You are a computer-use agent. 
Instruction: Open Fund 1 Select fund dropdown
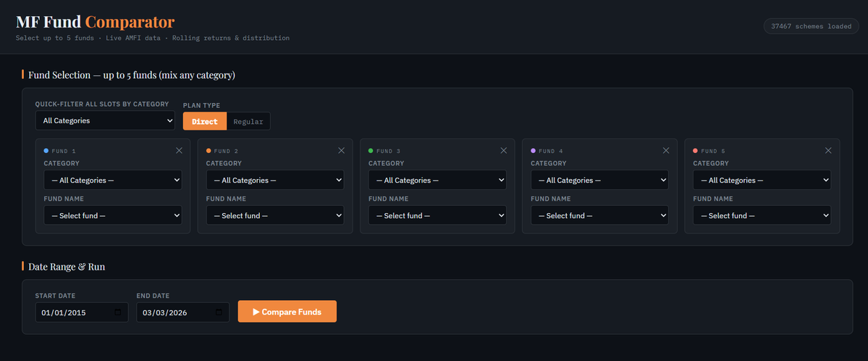click(x=113, y=215)
